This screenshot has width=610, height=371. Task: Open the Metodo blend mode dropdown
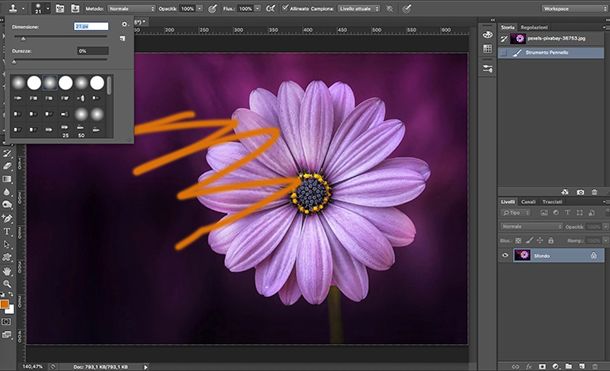pos(131,9)
